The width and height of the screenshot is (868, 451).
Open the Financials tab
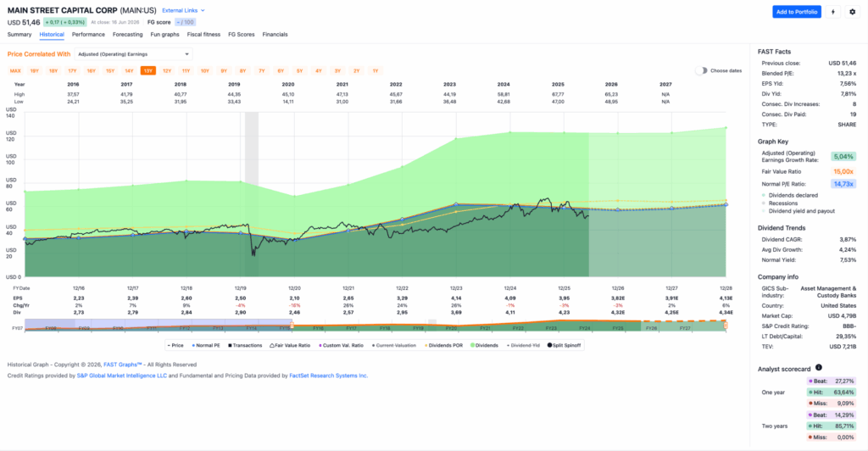[275, 34]
